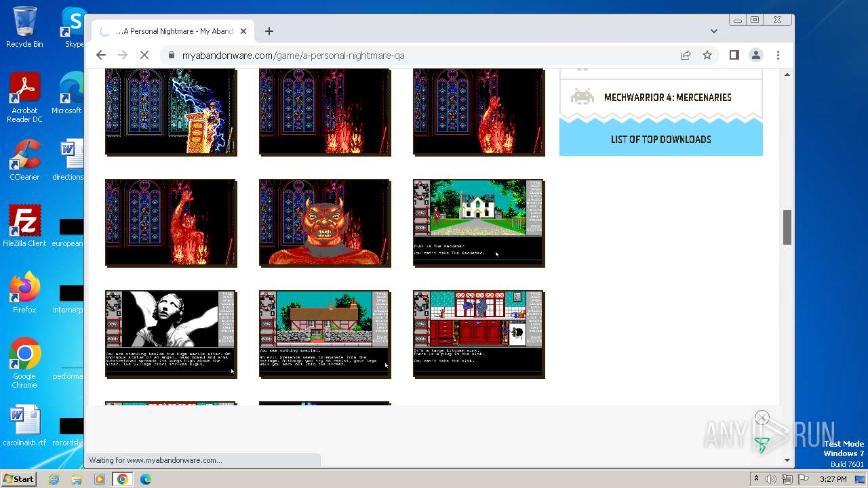Select the Google Chrome desktop icon

24,363
